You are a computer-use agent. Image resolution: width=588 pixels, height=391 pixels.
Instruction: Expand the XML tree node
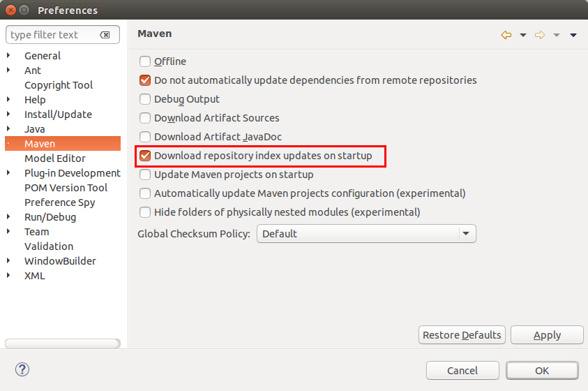pyautogui.click(x=8, y=275)
